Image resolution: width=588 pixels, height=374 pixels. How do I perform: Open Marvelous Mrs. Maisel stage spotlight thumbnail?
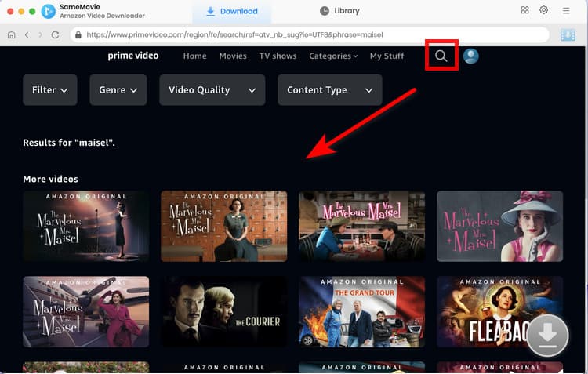tap(86, 226)
